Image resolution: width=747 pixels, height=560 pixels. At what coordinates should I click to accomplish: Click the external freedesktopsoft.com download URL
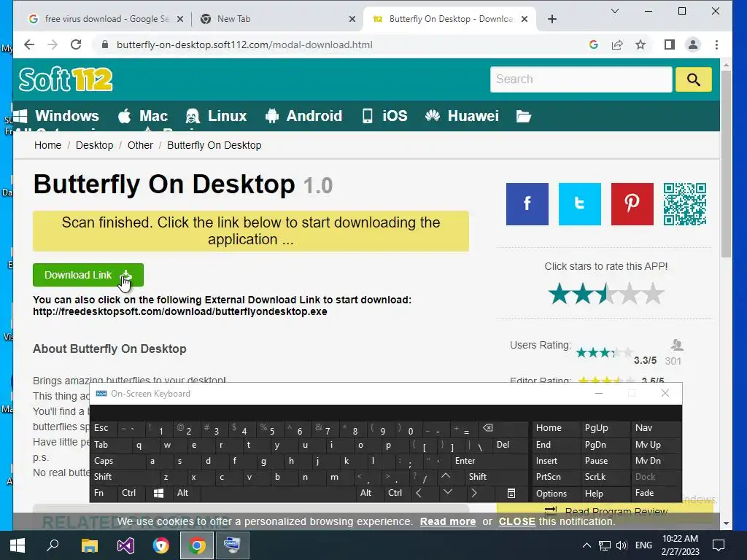[x=180, y=311]
